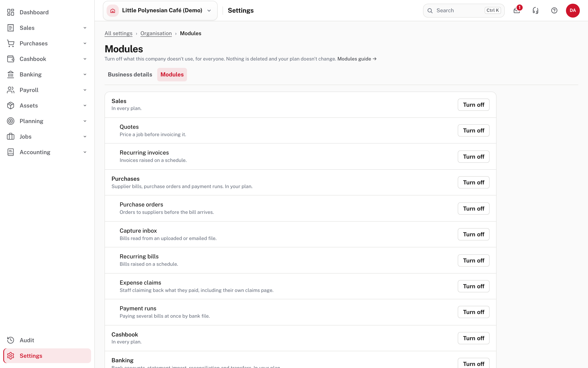Click the Cashbook wallet icon
The height and width of the screenshot is (368, 588).
coord(10,59)
